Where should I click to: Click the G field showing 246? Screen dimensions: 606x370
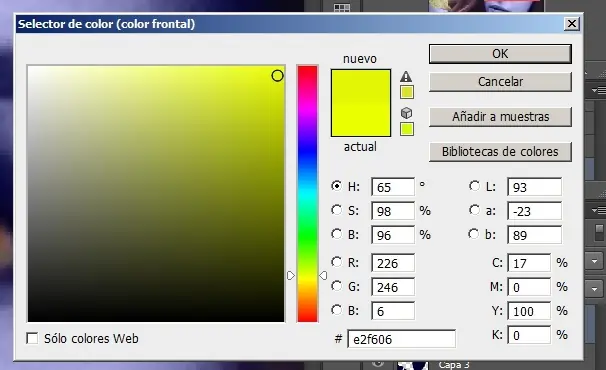point(393,287)
